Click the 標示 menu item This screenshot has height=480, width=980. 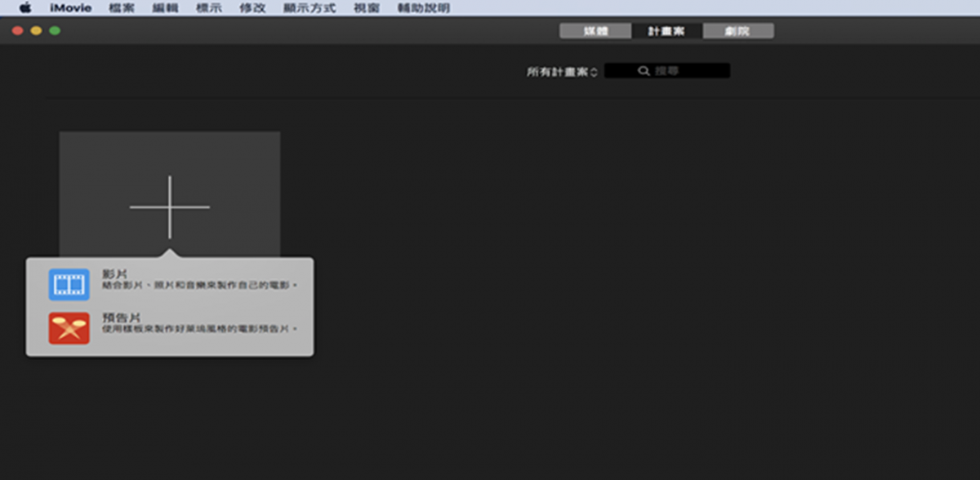(208, 8)
